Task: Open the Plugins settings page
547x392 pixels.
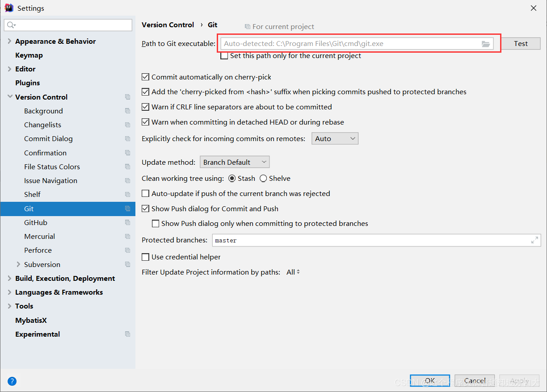Action: click(28, 83)
